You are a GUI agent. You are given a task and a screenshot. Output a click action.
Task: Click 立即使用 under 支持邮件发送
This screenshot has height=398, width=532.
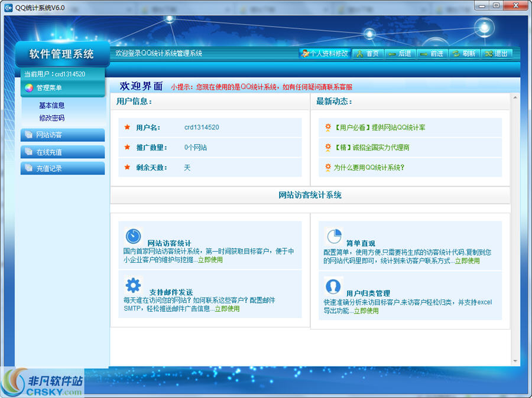[x=228, y=309]
